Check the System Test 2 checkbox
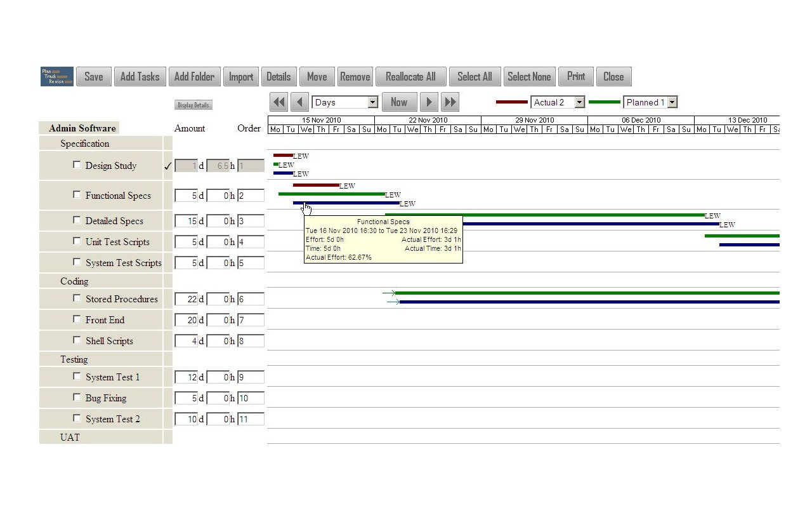812x508 pixels. [77, 418]
